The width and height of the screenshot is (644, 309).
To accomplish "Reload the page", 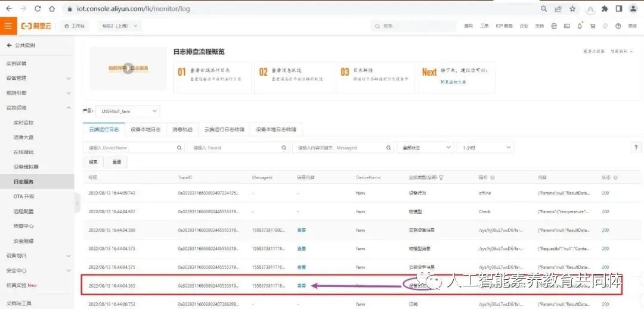I will [38, 8].
